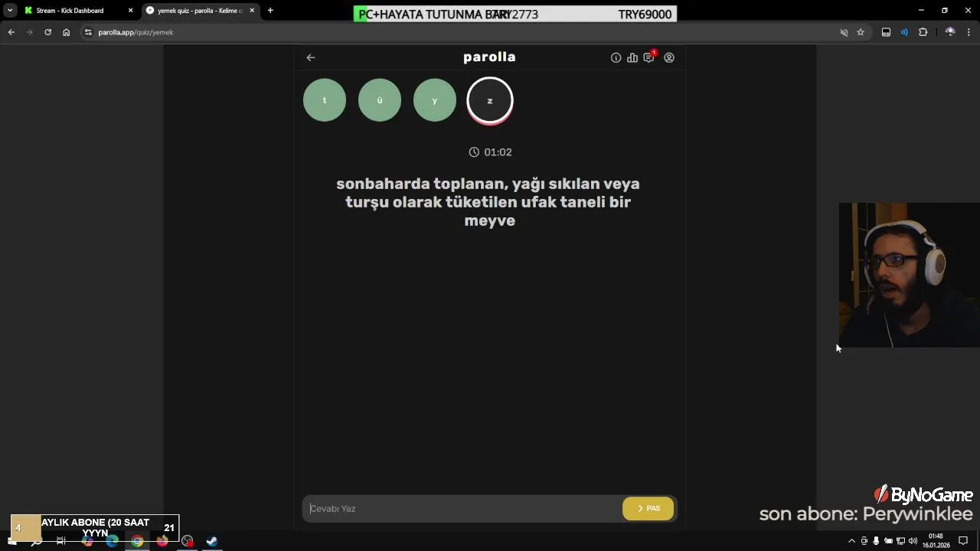Close the yemek quiz parolla tab
This screenshot has height=551, width=980.
point(252,11)
